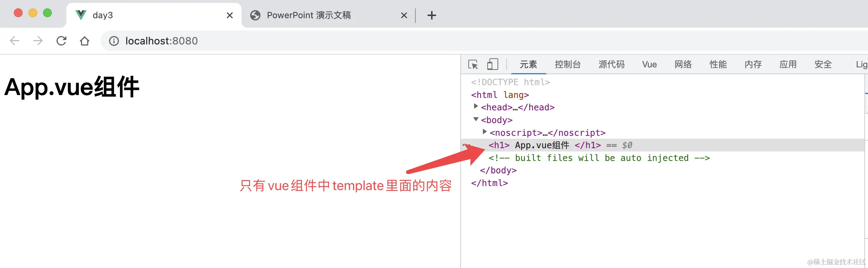
Task: Open the 网络 devtools panel
Action: point(683,64)
